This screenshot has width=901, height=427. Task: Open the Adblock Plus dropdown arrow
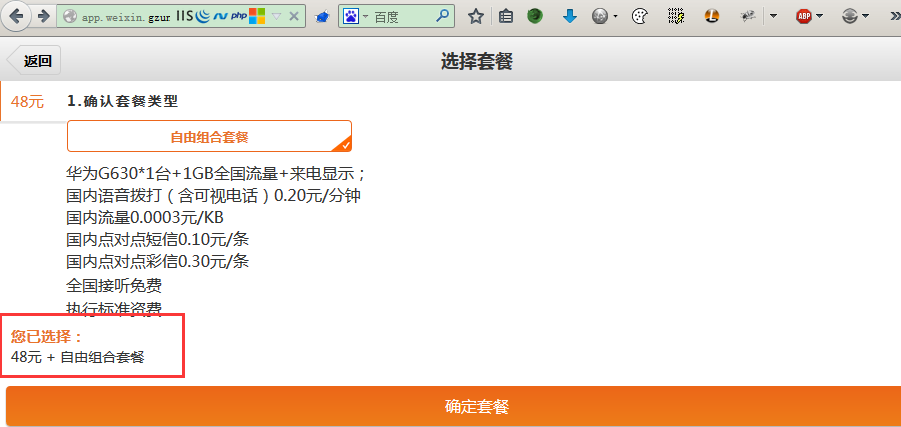point(819,17)
